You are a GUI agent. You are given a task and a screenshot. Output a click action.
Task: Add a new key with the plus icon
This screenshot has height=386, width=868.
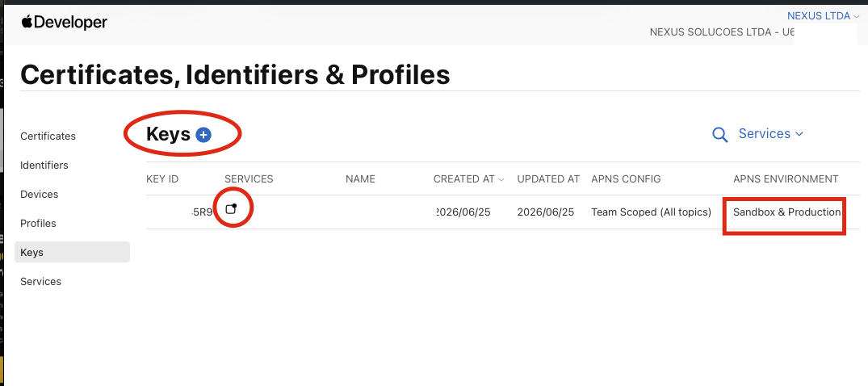203,135
